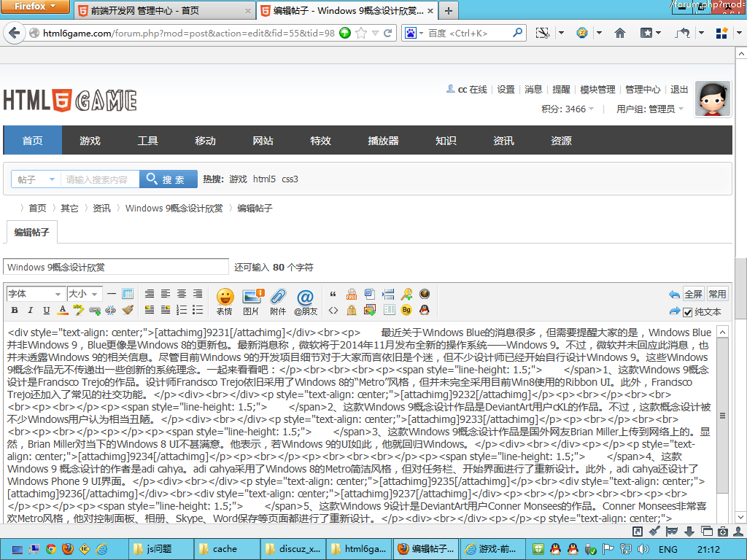This screenshot has height=560, width=747.
Task: Open the 播放器 navigation item
Action: point(383,141)
